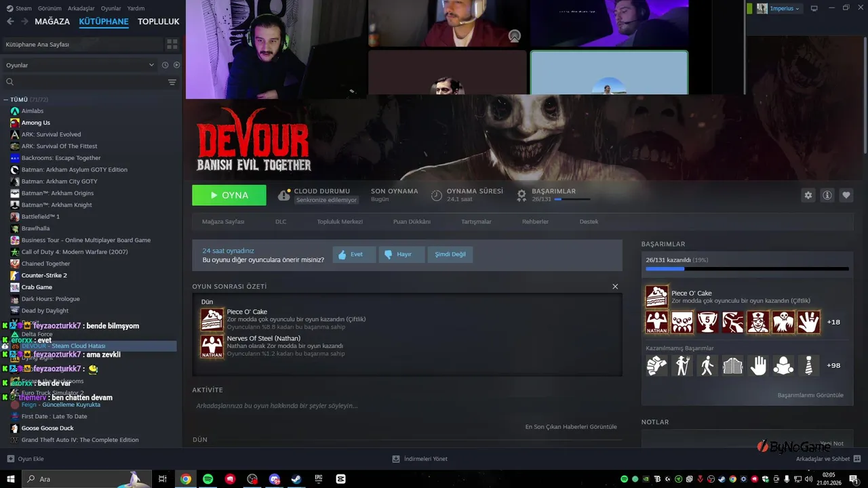Open MAĞAZA in top navigation
This screenshot has width=868, height=488.
(x=52, y=22)
